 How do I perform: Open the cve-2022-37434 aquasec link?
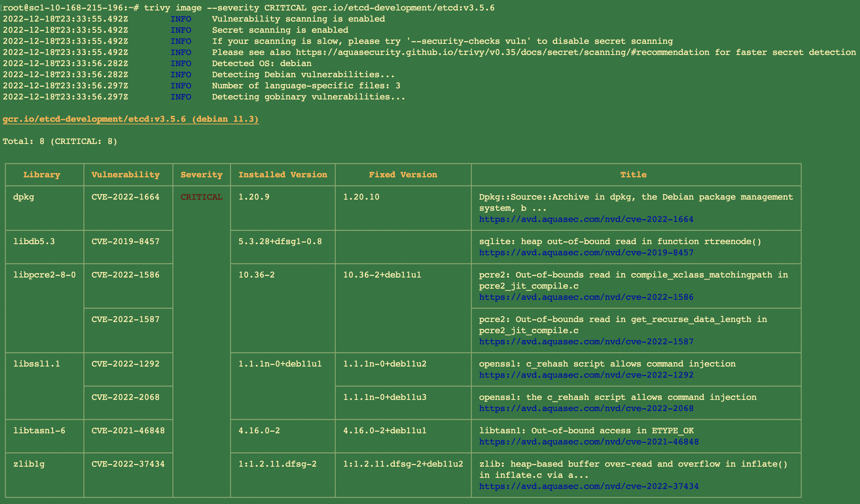coord(588,486)
